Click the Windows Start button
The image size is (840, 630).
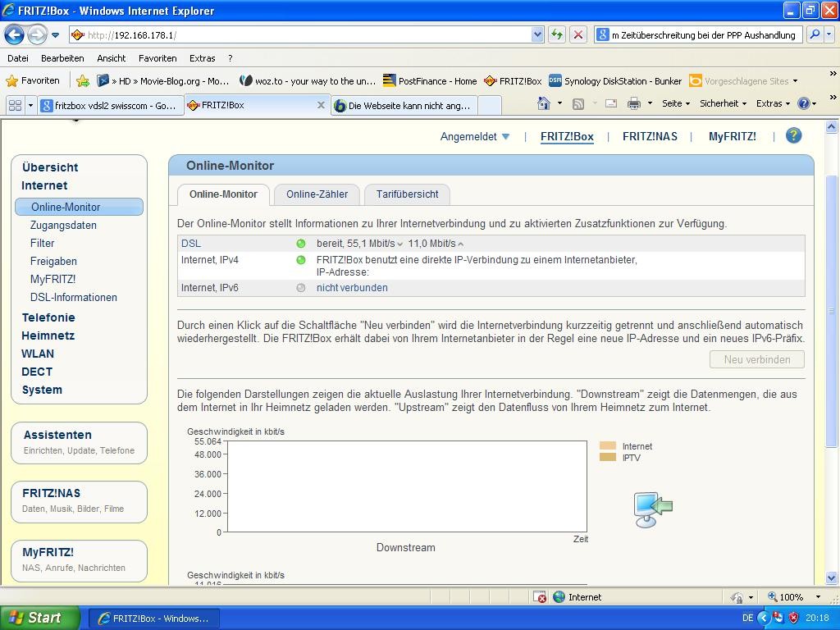pos(39,618)
